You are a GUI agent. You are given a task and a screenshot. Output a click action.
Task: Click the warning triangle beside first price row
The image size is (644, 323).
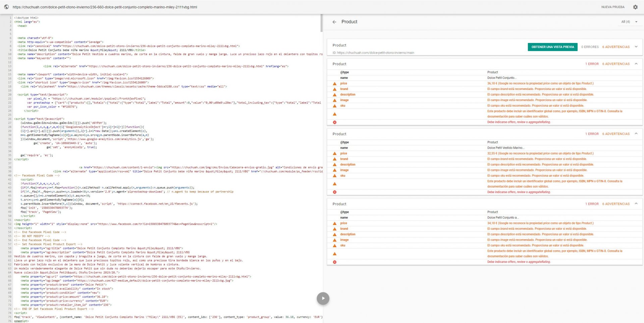tap(334, 84)
